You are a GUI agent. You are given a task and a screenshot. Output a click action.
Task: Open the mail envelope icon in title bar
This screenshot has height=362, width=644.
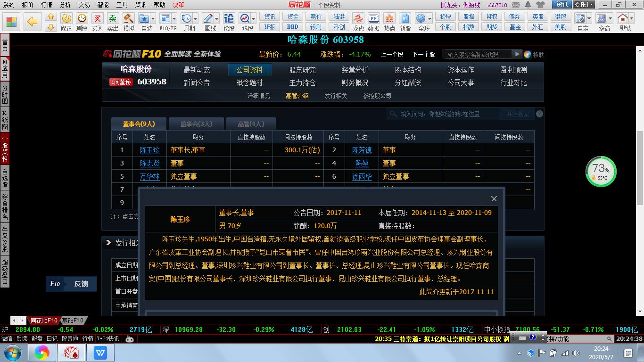tap(516, 5)
